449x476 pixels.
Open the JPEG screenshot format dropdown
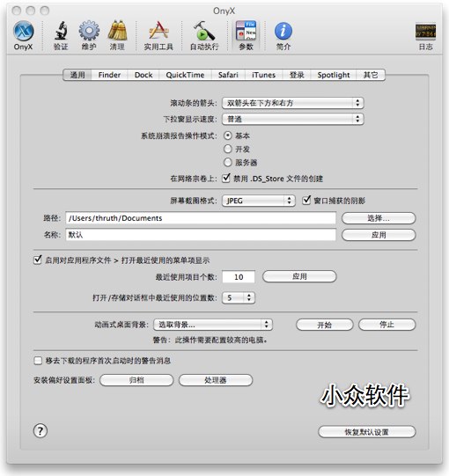[x=259, y=201]
